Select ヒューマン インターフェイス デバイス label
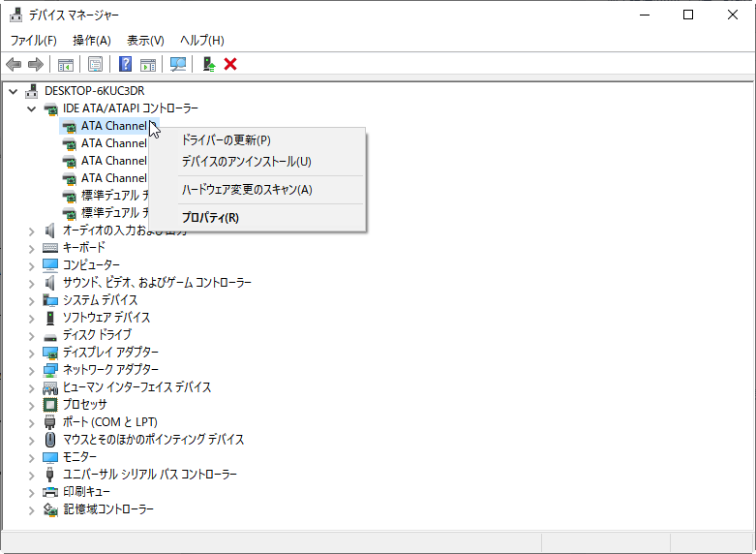 tap(136, 387)
